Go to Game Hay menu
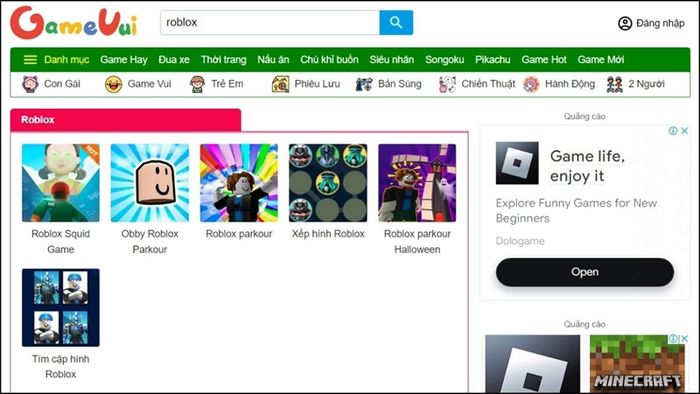The image size is (700, 394). click(x=124, y=60)
